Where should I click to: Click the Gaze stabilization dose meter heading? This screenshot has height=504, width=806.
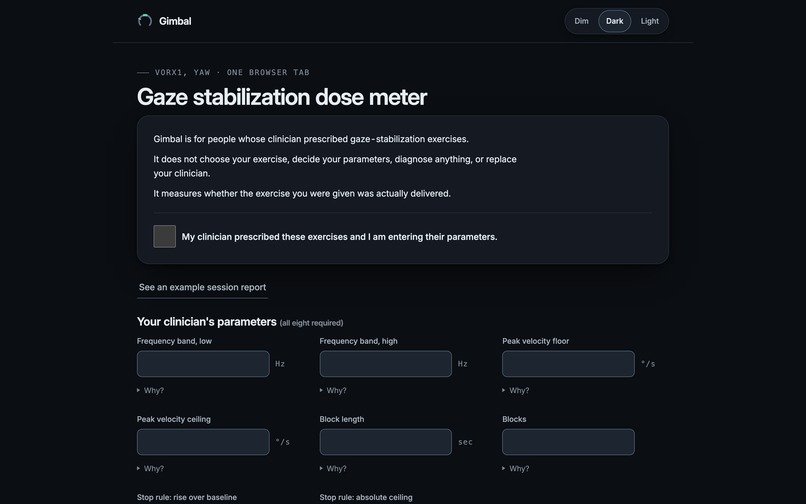[x=282, y=97]
